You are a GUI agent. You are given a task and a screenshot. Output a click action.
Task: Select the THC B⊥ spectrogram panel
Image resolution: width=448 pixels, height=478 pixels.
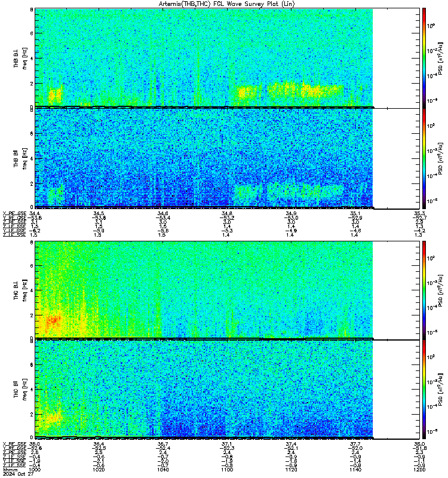coord(228,290)
